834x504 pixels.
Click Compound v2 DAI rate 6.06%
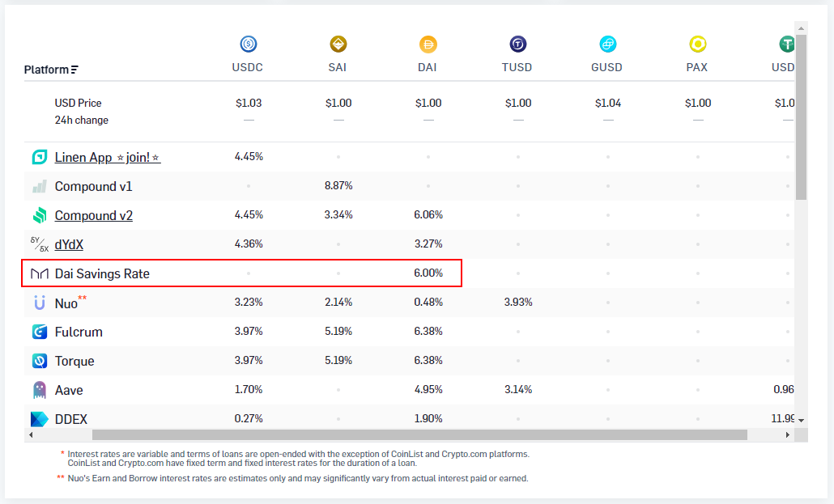428,214
